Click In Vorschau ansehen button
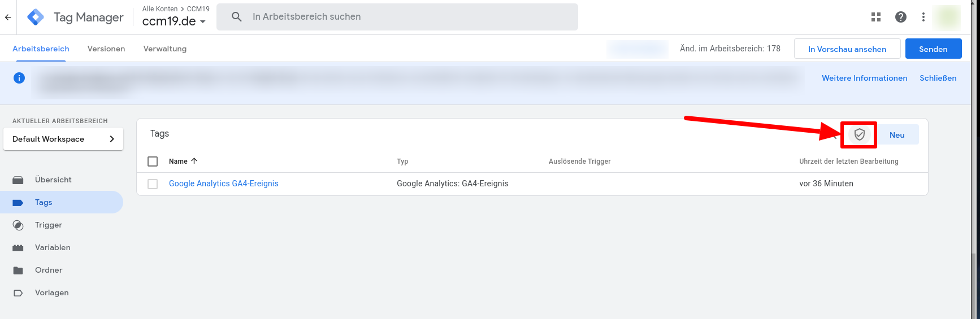This screenshot has width=980, height=319. (x=847, y=49)
